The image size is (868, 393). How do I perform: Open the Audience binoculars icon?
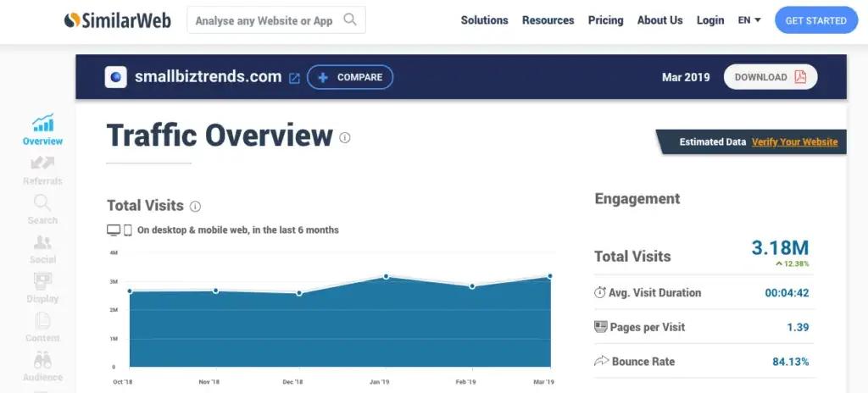point(42,360)
